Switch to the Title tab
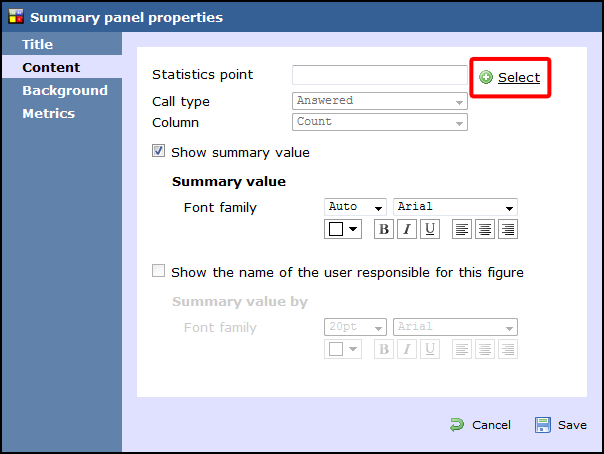The width and height of the screenshot is (604, 454). [38, 44]
